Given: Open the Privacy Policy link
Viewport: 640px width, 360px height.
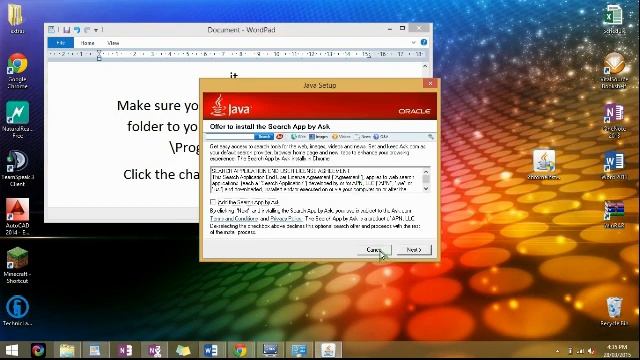Looking at the screenshot, I should (x=286, y=219).
